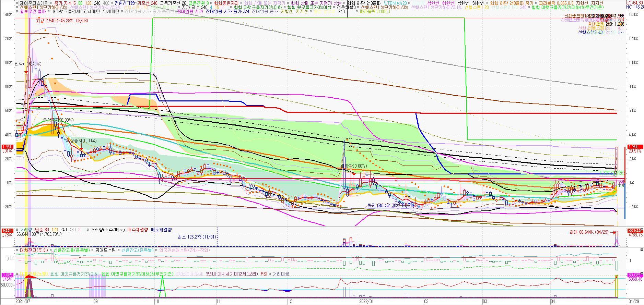Click the legend marker before 거래량 단순
This screenshot has height=305, width=644.
17,230
